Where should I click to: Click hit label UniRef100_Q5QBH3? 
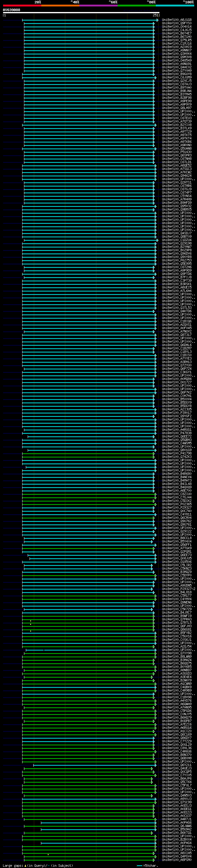pyautogui.click(x=177, y=440)
